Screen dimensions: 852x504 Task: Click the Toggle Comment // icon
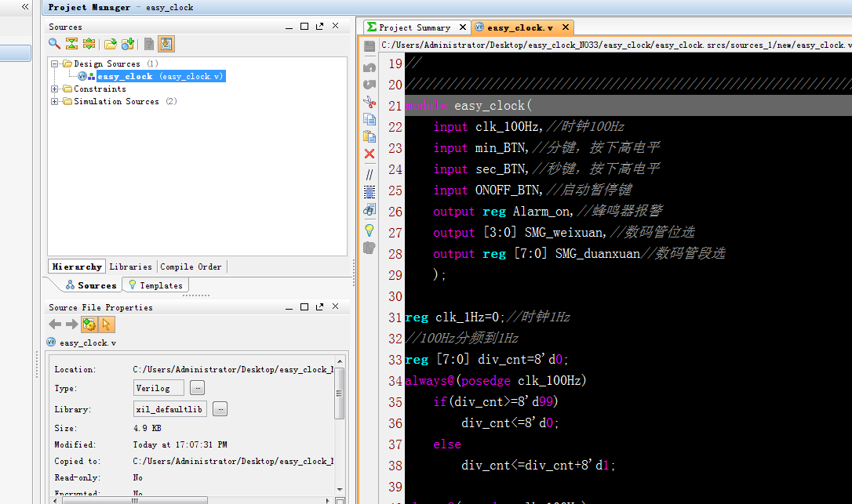pos(369,174)
